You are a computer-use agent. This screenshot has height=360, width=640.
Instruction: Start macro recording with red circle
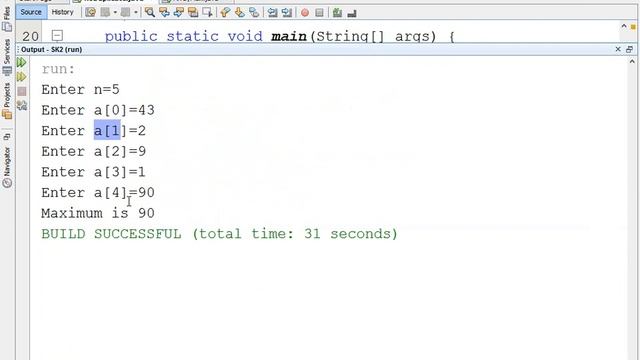click(305, 13)
